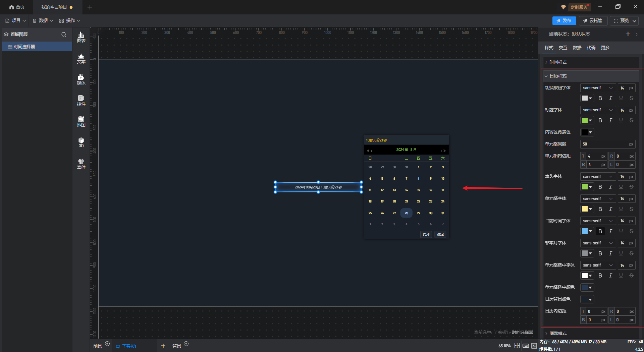The image size is (644, 352).
Task: Open font family dropdown for 非本月字体
Action: tap(598, 243)
